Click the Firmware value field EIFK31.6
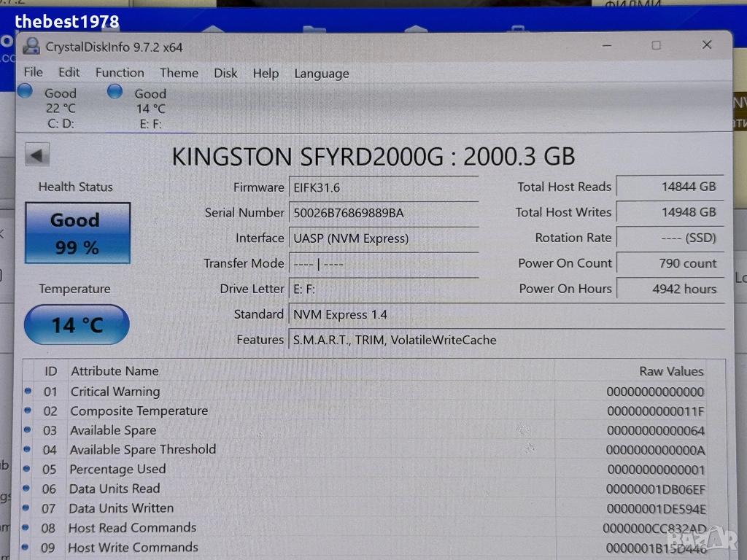This screenshot has width=747, height=560. click(383, 187)
